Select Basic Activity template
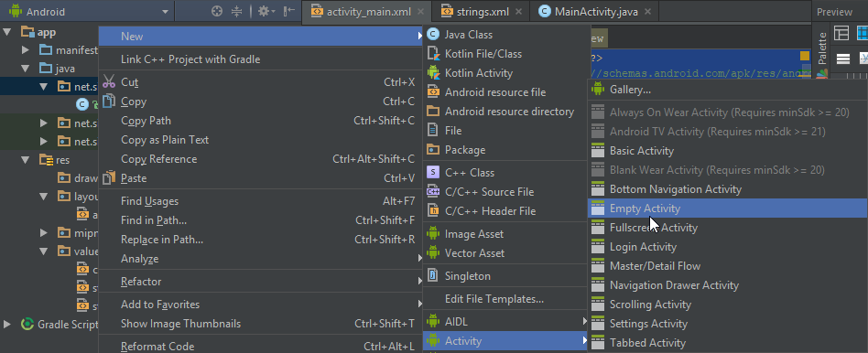This screenshot has width=868, height=353. (x=727, y=151)
